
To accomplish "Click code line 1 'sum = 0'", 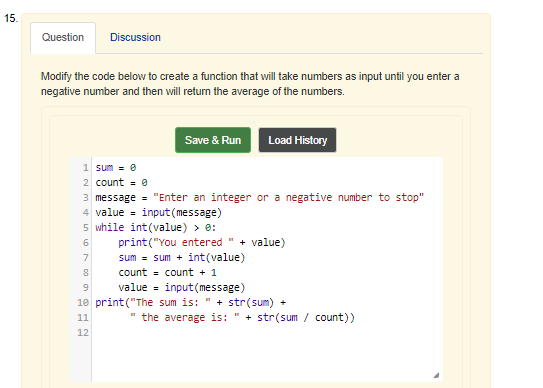I will (x=116, y=168).
